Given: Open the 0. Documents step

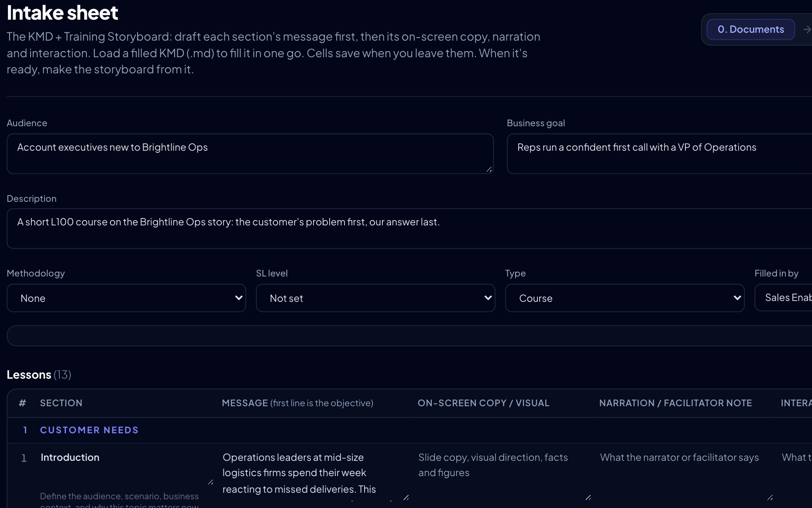Looking at the screenshot, I should pyautogui.click(x=750, y=29).
